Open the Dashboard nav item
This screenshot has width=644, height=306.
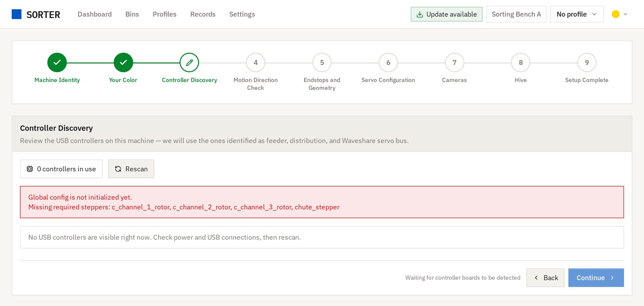tap(95, 14)
